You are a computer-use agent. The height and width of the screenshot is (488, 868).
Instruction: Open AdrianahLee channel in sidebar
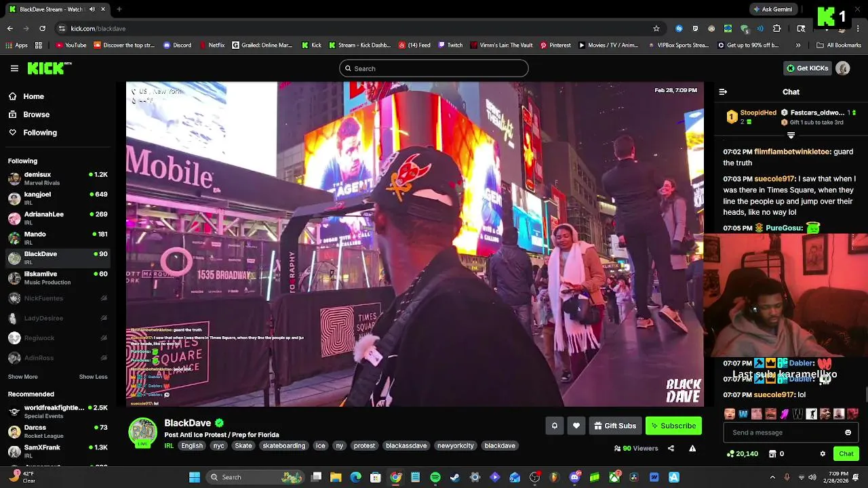click(58, 218)
